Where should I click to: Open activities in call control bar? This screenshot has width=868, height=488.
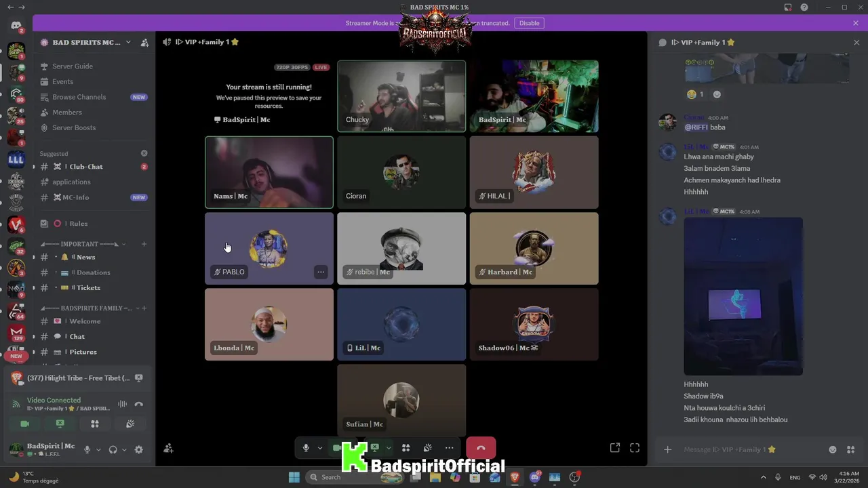click(x=406, y=448)
